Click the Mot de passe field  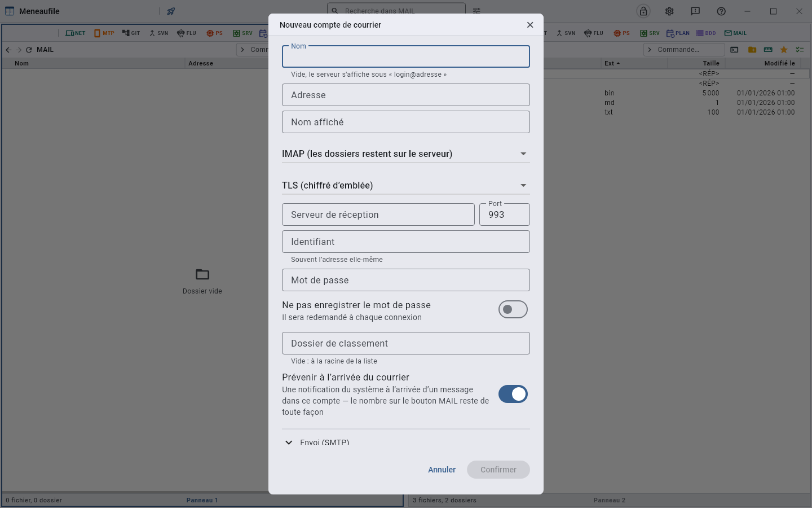[x=406, y=280]
